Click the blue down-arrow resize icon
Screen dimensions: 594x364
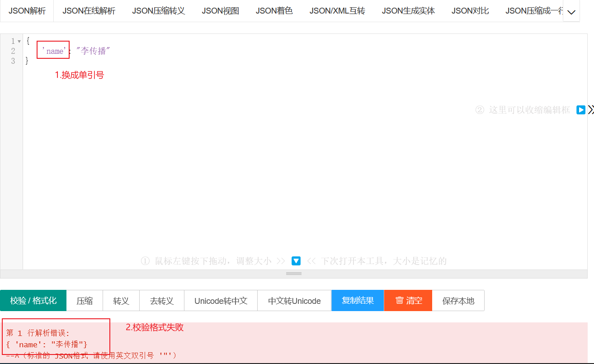[296, 261]
